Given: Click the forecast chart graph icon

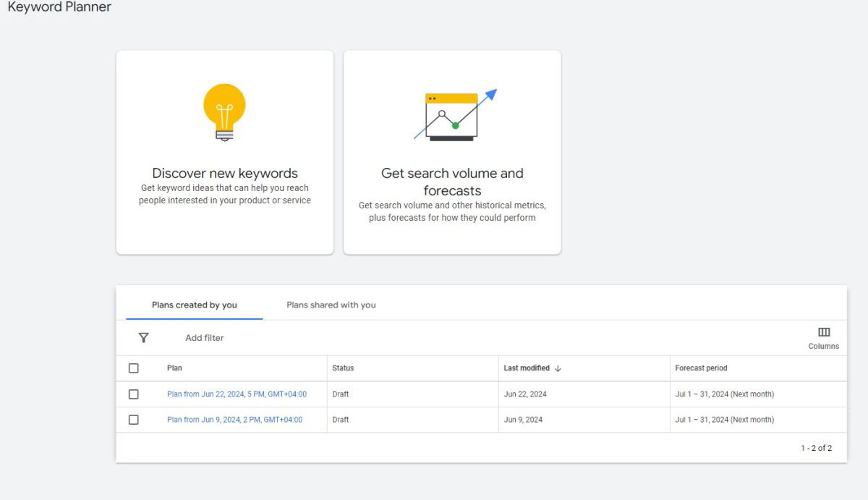Looking at the screenshot, I should click(454, 115).
